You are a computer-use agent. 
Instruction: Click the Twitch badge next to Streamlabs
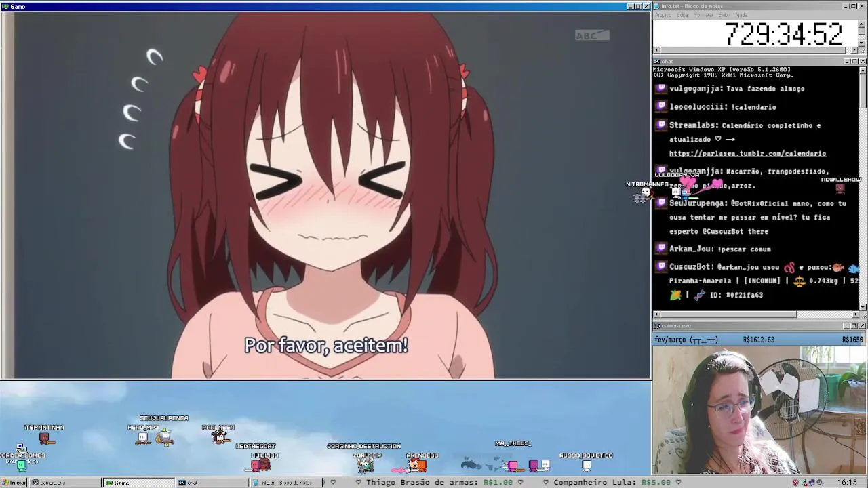[x=662, y=125]
